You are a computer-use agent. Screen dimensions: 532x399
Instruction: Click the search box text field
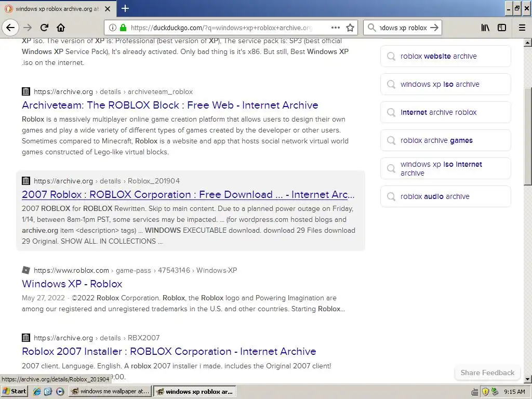pos(403,28)
